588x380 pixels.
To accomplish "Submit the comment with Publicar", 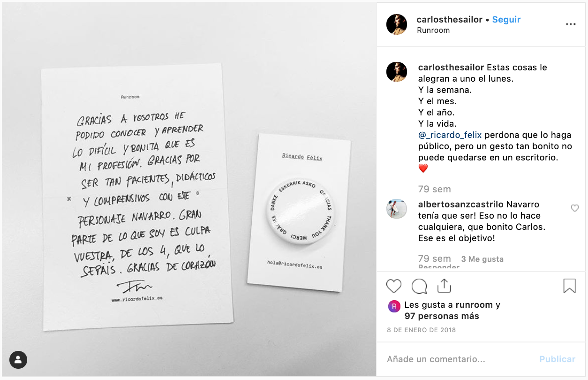I will (x=557, y=359).
